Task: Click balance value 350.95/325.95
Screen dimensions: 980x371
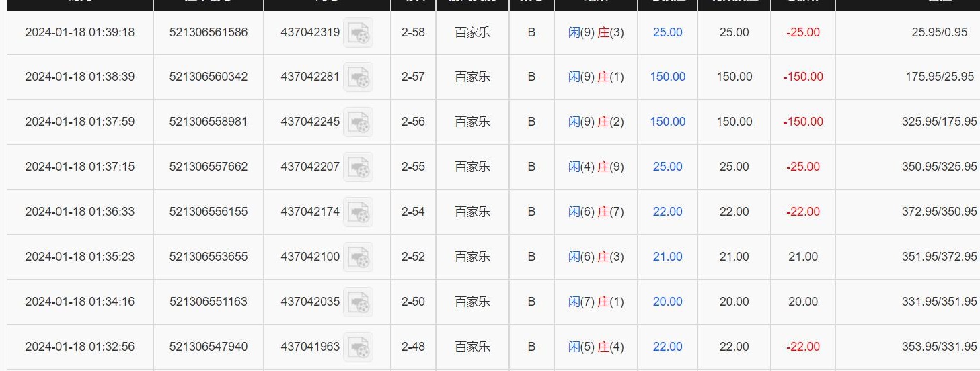Action: 939,167
